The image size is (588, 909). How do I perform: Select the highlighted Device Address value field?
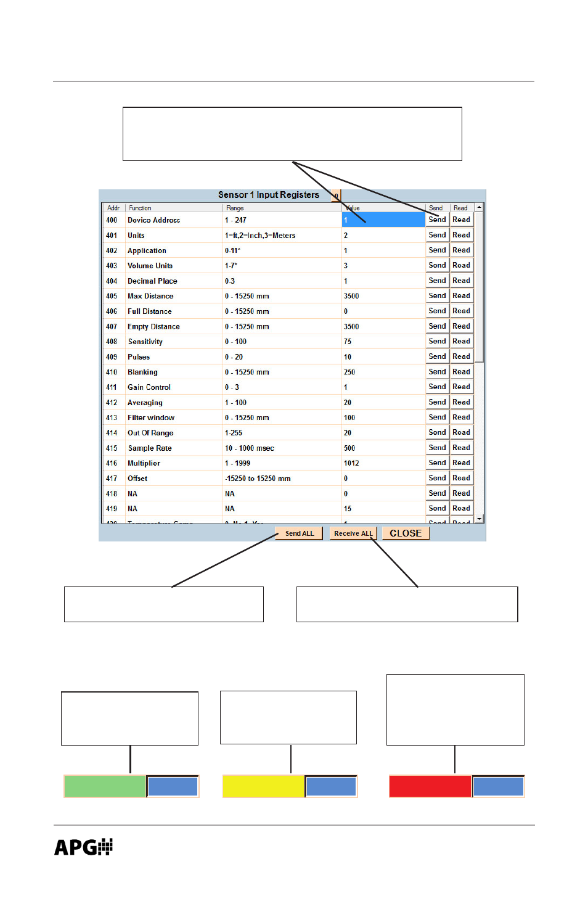click(383, 220)
